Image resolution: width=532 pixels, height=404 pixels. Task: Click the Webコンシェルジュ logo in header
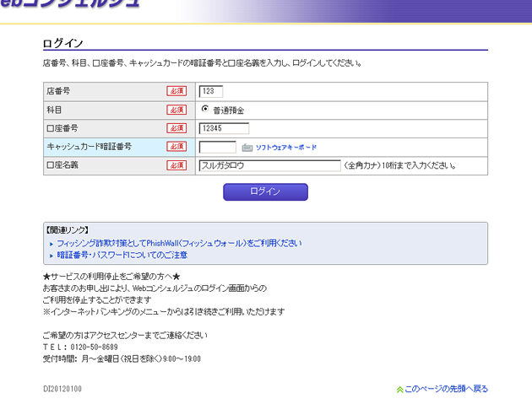(72, 4)
